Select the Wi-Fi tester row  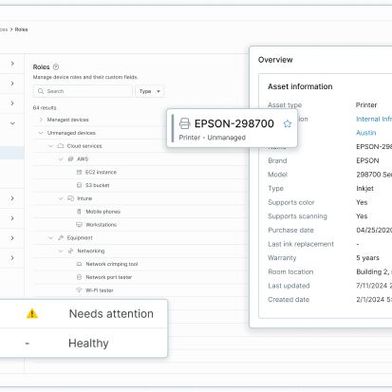point(140,290)
